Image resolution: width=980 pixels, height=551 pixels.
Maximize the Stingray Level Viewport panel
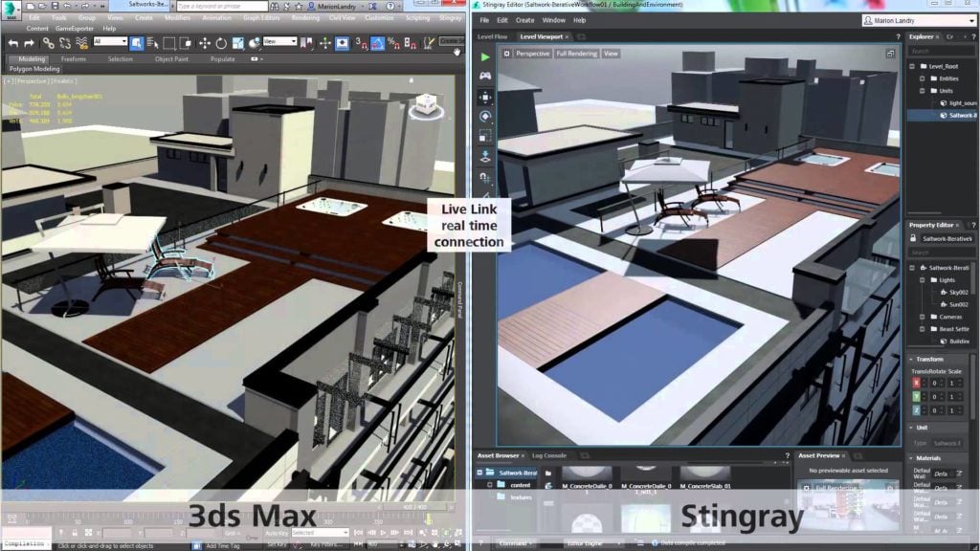tap(890, 54)
